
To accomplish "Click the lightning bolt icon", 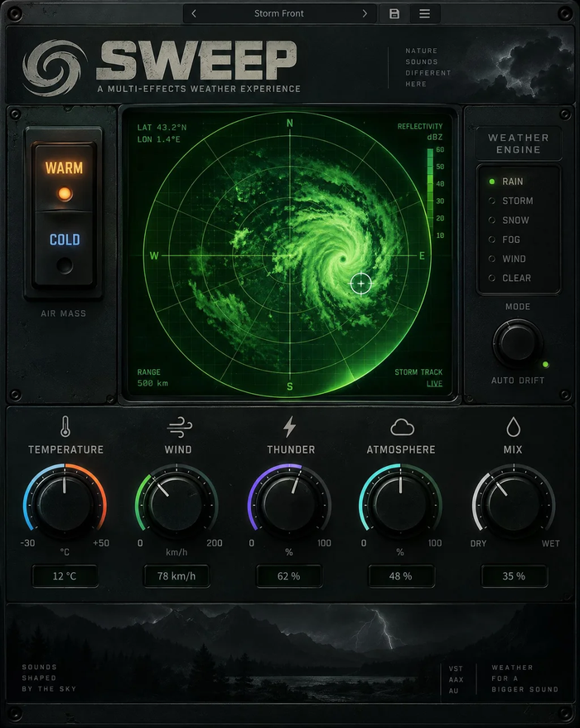I will [289, 426].
